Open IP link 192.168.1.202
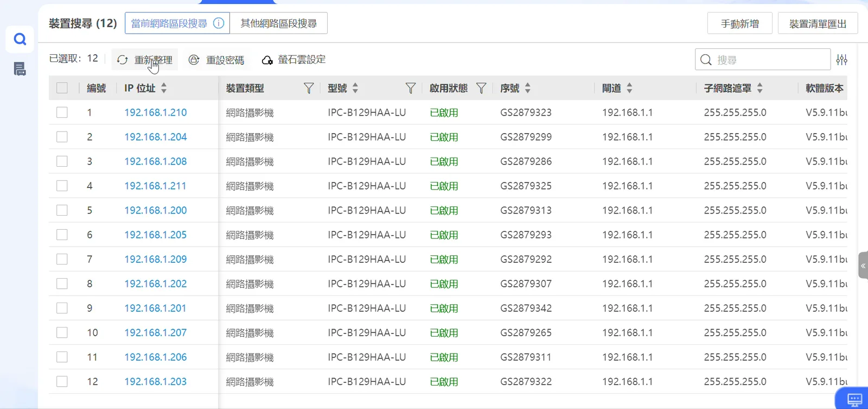 [155, 284]
